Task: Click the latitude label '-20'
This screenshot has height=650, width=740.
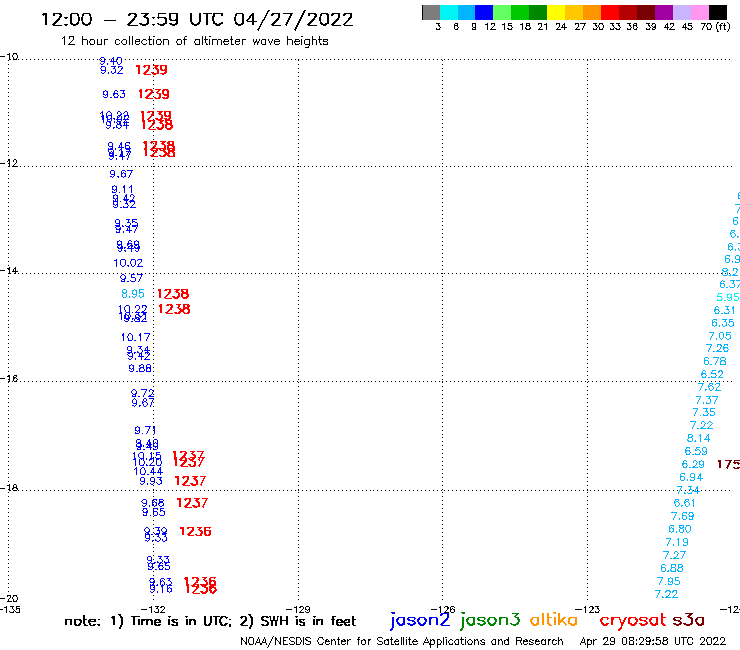Action: 9,599
